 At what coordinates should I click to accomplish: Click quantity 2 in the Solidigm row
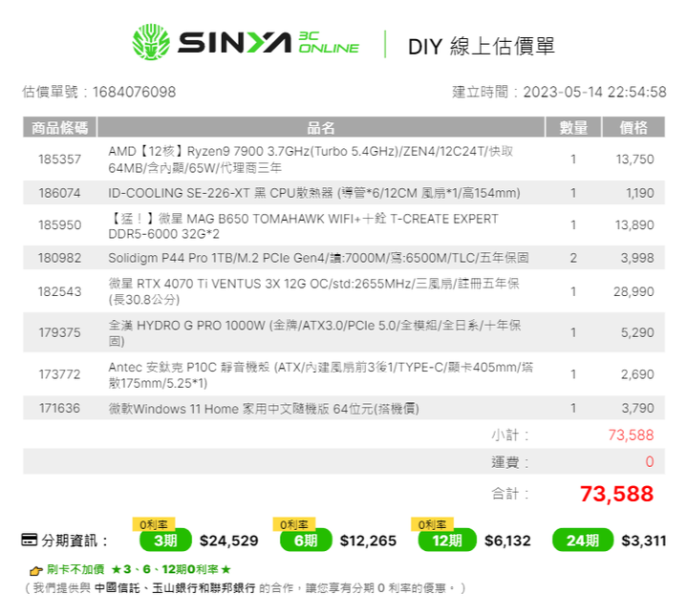[x=573, y=258]
